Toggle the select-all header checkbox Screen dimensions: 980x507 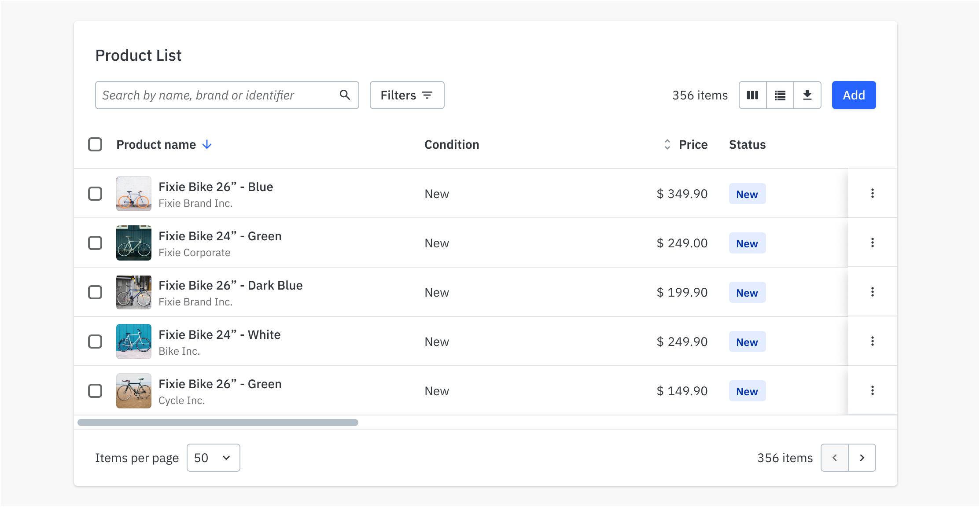[x=95, y=144]
